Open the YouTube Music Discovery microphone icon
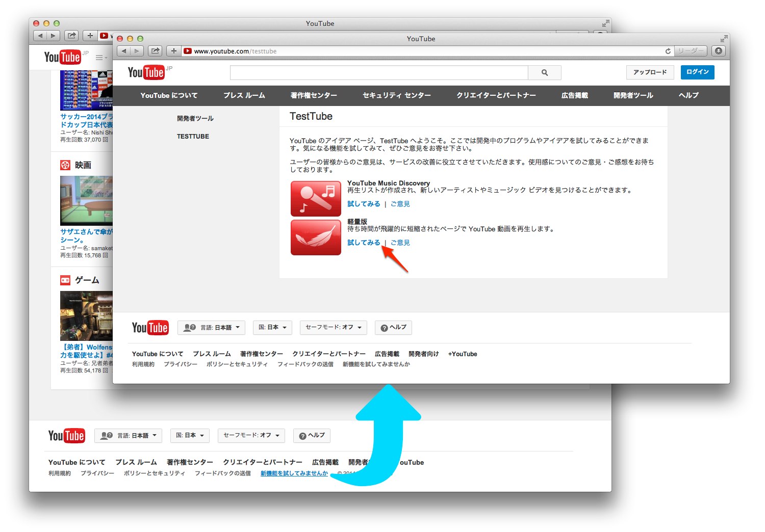Viewport: 765px width, 532px height. pyautogui.click(x=316, y=199)
